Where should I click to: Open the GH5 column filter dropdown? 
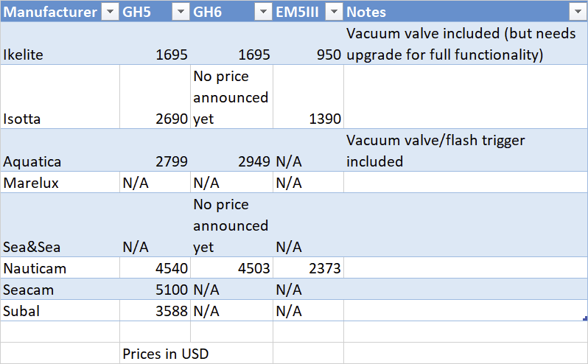click(x=181, y=12)
